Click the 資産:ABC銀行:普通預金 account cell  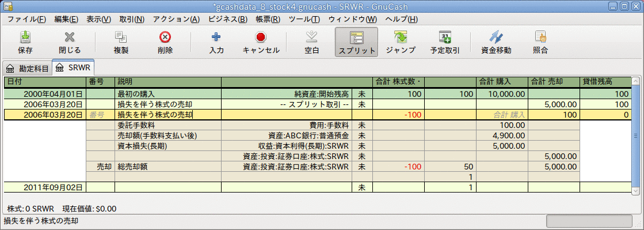tap(287, 135)
